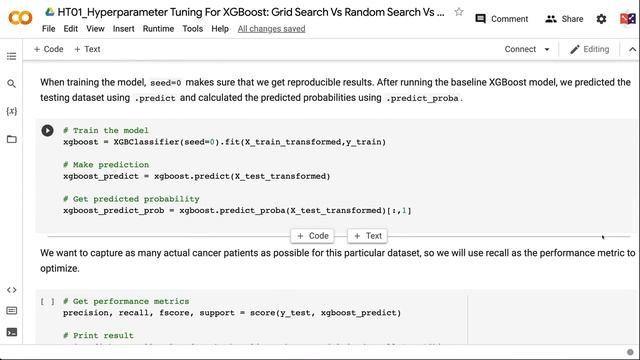This screenshot has width=640, height=360.
Task: Open the Comment panel
Action: tap(502, 19)
